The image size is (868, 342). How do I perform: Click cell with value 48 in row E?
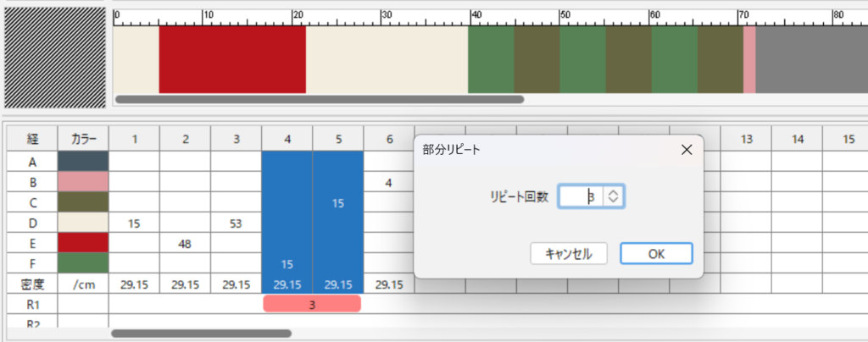click(185, 244)
